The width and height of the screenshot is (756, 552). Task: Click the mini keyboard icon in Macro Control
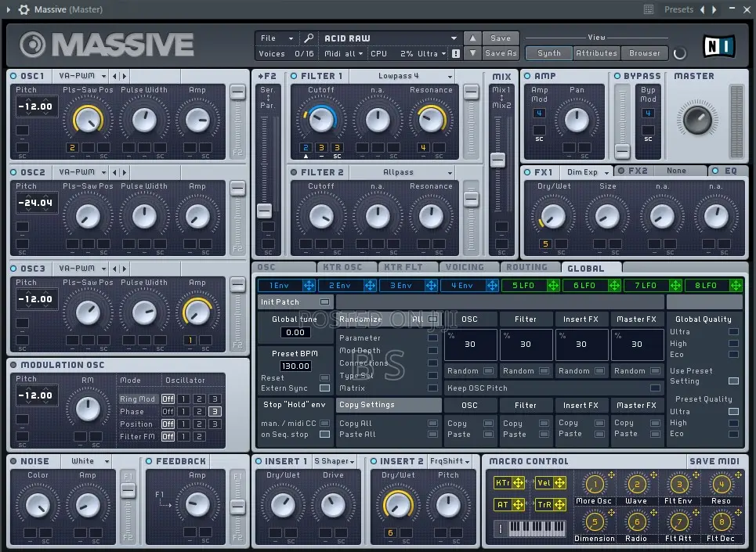[x=531, y=529]
